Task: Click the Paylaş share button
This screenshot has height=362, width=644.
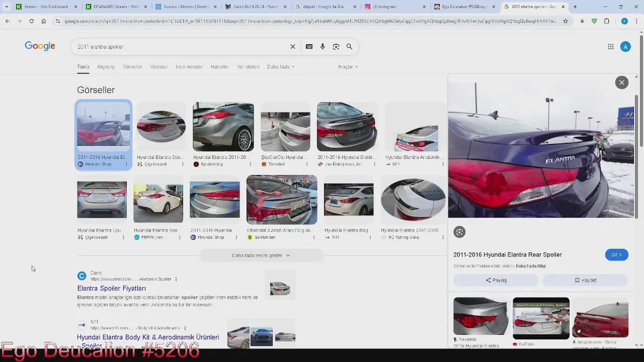Action: click(496, 280)
